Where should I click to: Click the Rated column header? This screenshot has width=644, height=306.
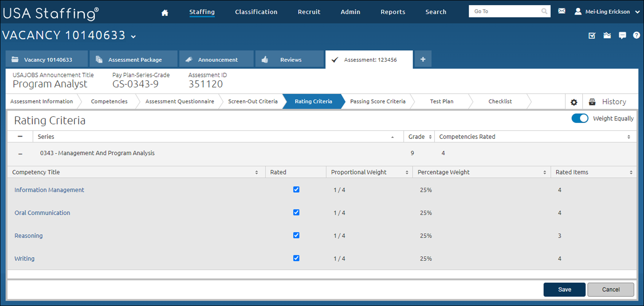tap(296, 172)
